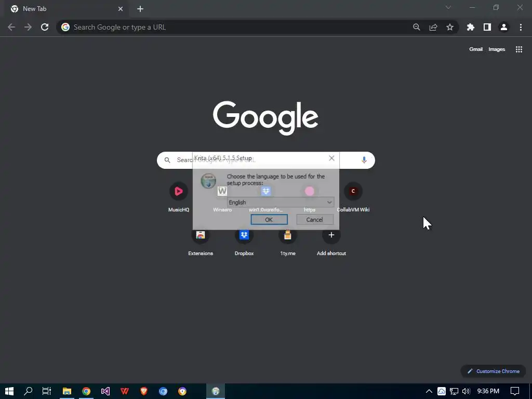Viewport: 532px width, 399px height.
Task: Open WPS Office from taskbar
Action: [125, 391]
